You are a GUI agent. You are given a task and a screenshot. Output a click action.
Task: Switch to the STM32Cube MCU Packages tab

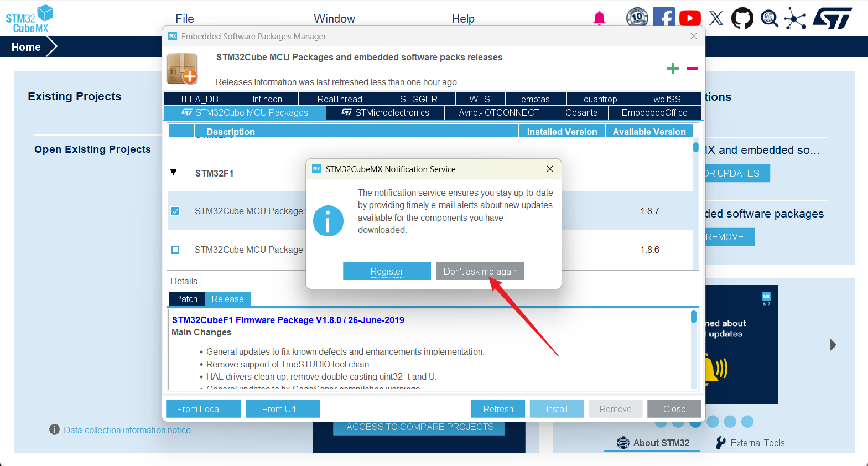(245, 112)
